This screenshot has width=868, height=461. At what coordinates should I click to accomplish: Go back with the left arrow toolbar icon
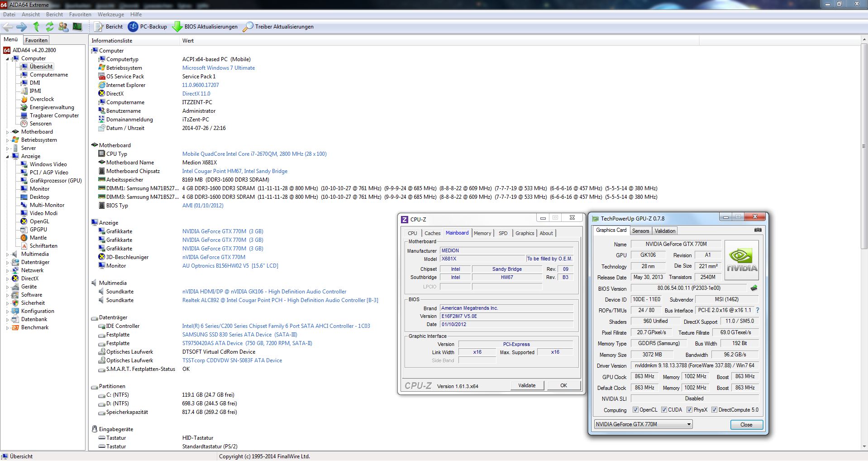[8, 27]
